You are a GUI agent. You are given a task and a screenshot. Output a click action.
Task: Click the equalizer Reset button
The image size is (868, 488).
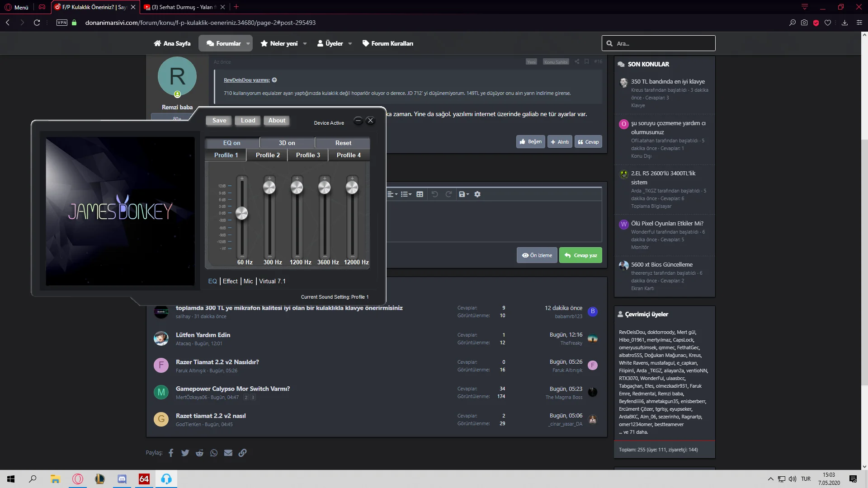point(343,143)
